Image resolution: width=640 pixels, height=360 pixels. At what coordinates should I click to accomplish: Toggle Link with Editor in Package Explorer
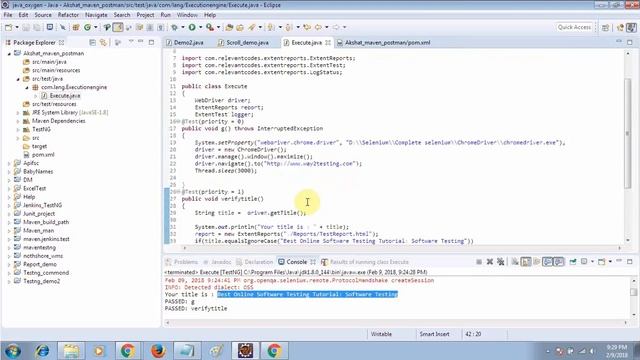click(x=103, y=42)
